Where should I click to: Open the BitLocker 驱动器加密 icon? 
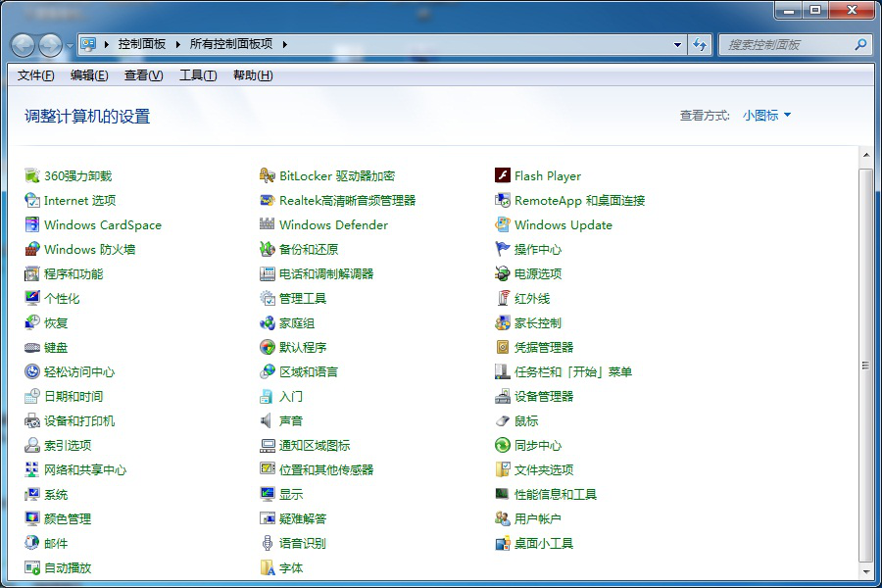pos(268,176)
